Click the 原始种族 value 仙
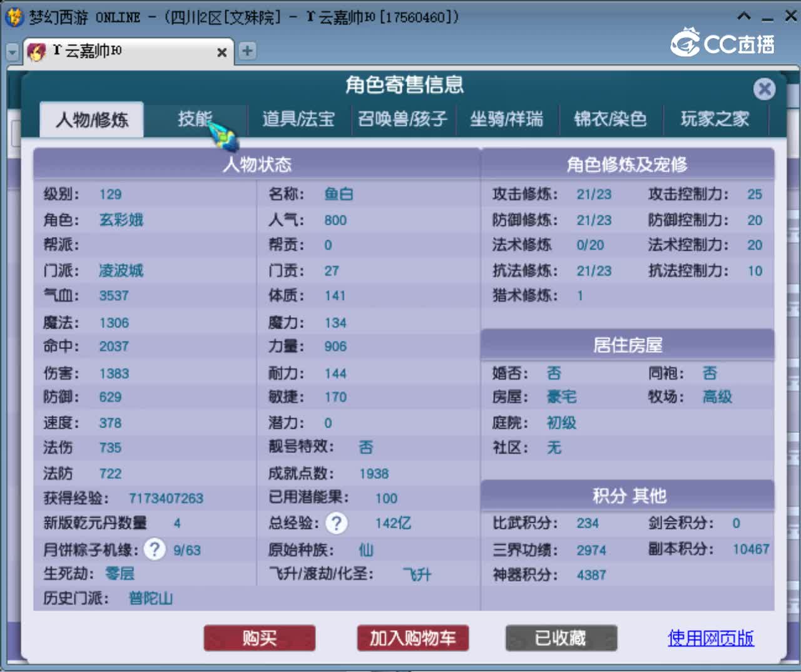 click(x=366, y=550)
